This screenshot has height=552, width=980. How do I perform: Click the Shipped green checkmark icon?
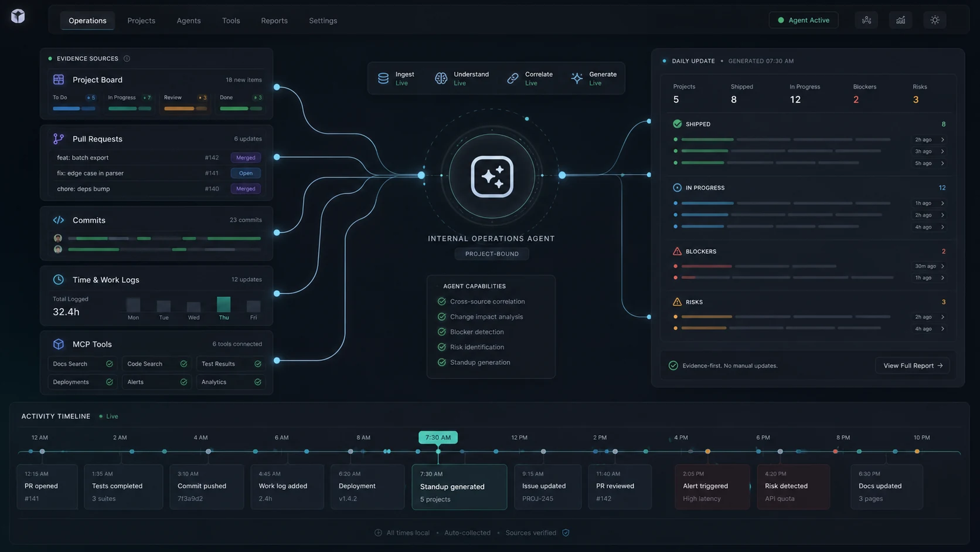(x=677, y=124)
